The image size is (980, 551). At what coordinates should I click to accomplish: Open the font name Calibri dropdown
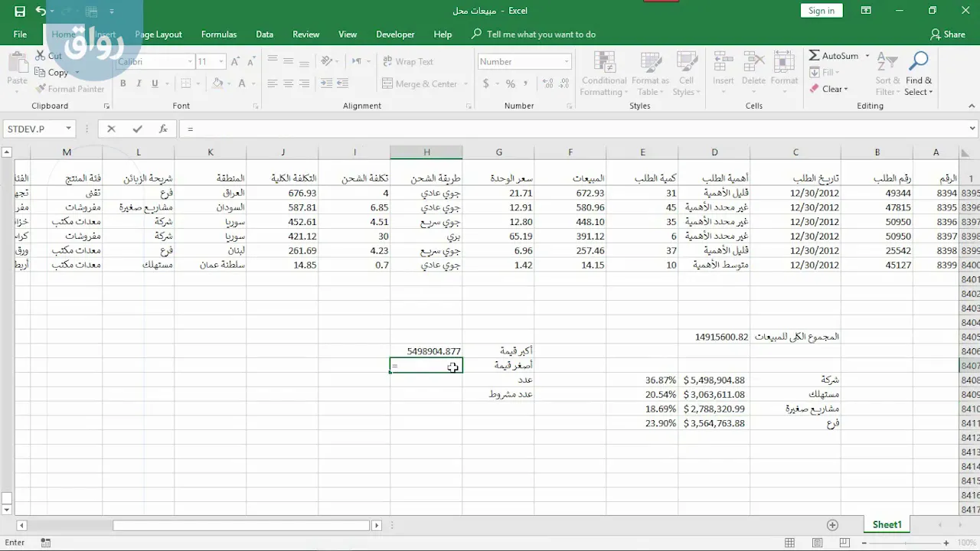[190, 61]
